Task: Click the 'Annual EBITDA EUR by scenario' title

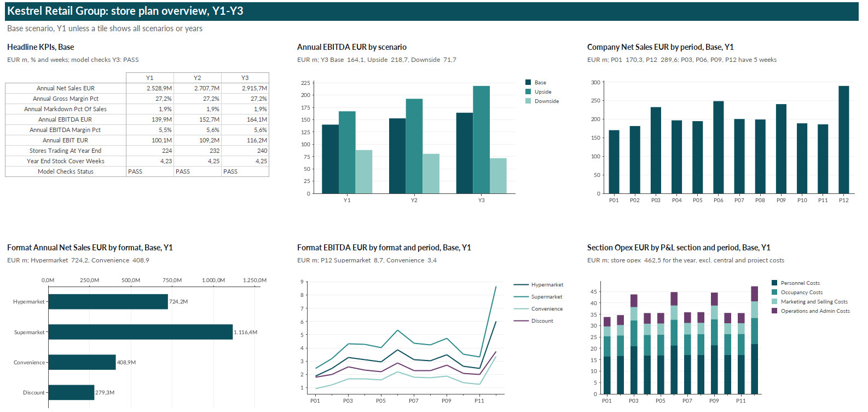Action: click(352, 47)
